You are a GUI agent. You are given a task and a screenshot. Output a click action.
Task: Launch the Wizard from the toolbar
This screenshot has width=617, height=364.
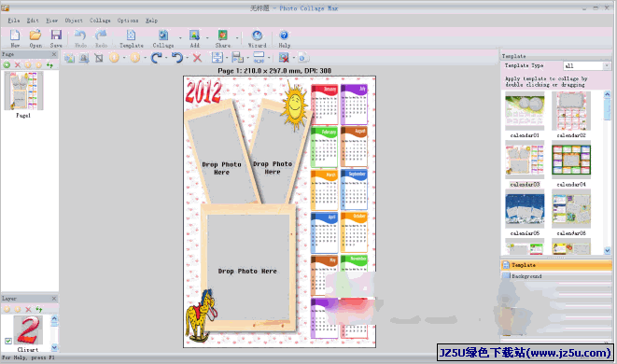pyautogui.click(x=257, y=38)
